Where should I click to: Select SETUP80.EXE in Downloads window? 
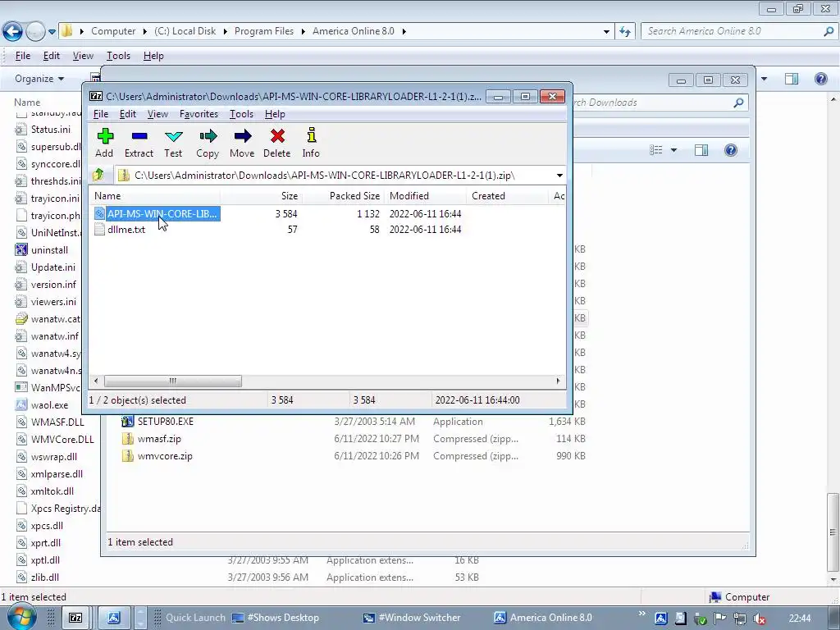tap(157, 422)
